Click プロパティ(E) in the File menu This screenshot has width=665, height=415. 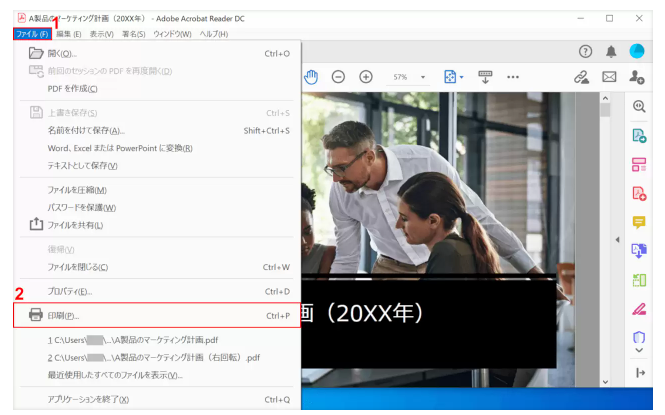click(70, 291)
